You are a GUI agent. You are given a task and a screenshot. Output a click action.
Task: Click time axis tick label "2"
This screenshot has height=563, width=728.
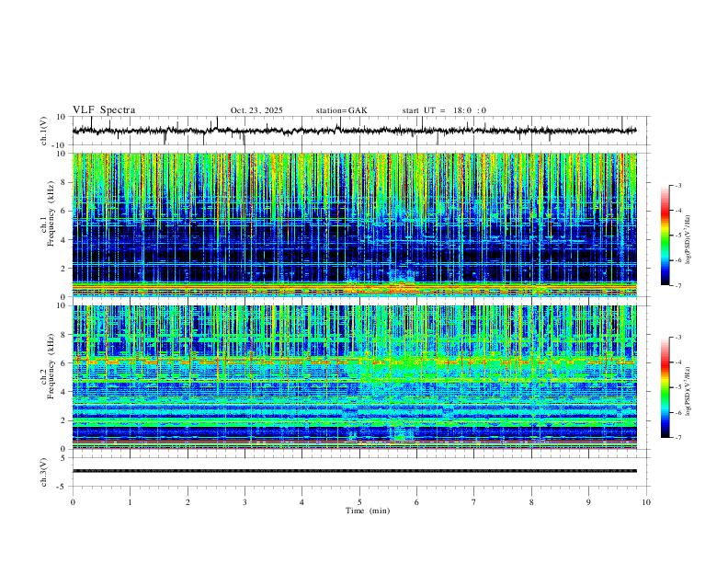(188, 502)
